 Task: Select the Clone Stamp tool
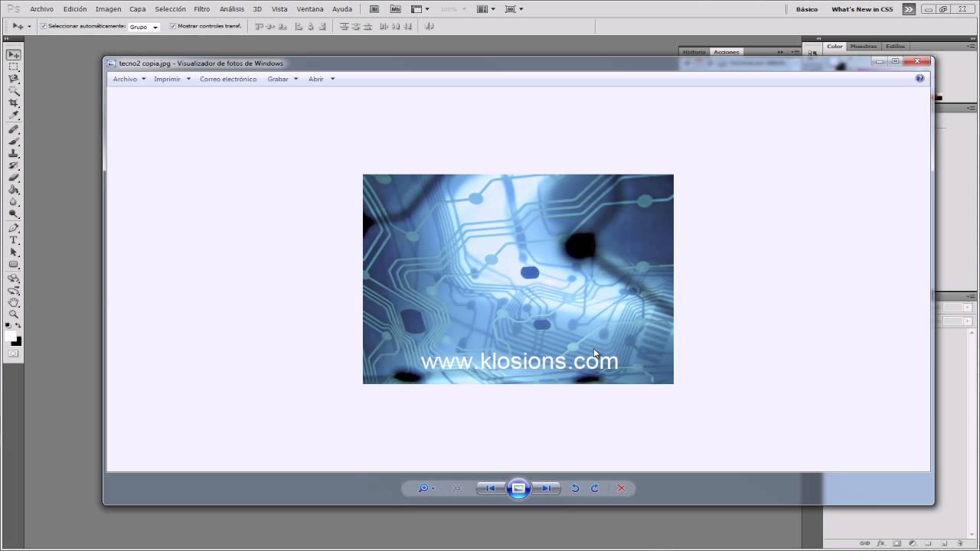[14, 154]
